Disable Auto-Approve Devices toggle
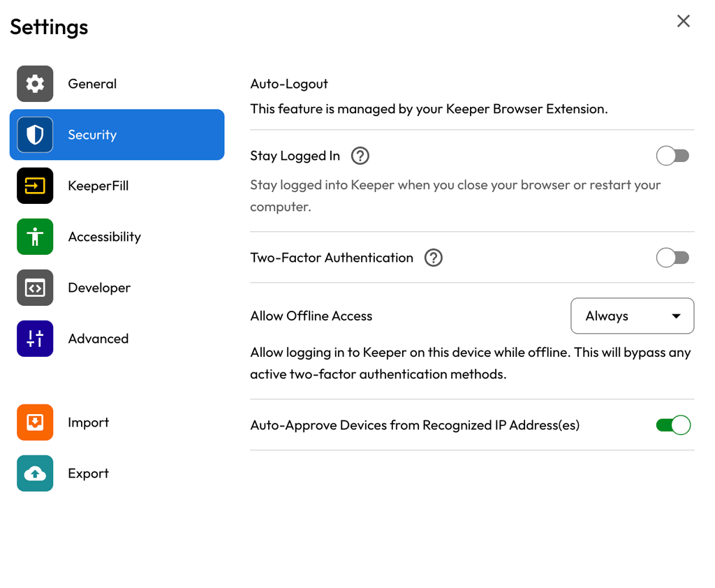 pos(674,425)
